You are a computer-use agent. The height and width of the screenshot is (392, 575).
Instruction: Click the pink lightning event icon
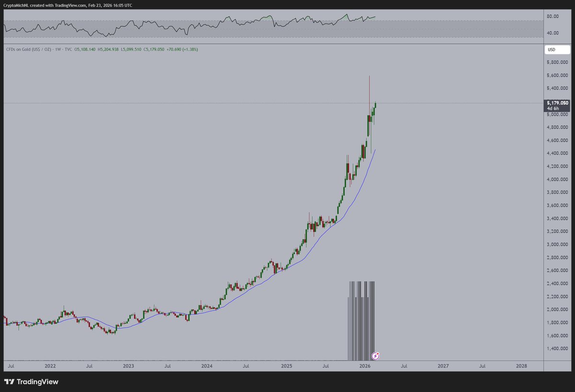click(x=376, y=356)
